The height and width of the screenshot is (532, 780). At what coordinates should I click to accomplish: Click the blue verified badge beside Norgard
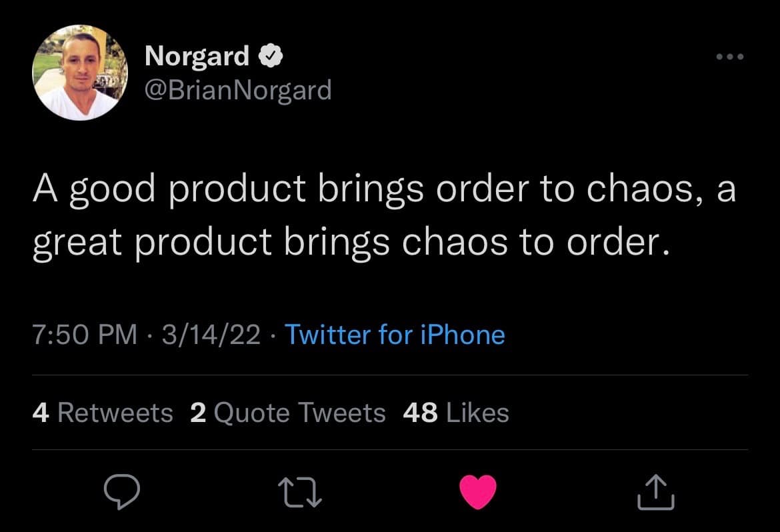pyautogui.click(x=269, y=57)
